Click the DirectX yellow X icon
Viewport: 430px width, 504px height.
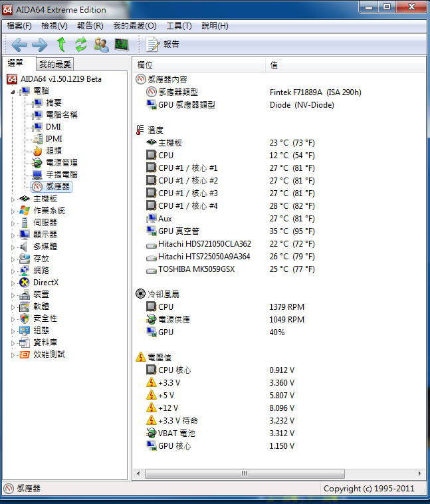coord(25,283)
